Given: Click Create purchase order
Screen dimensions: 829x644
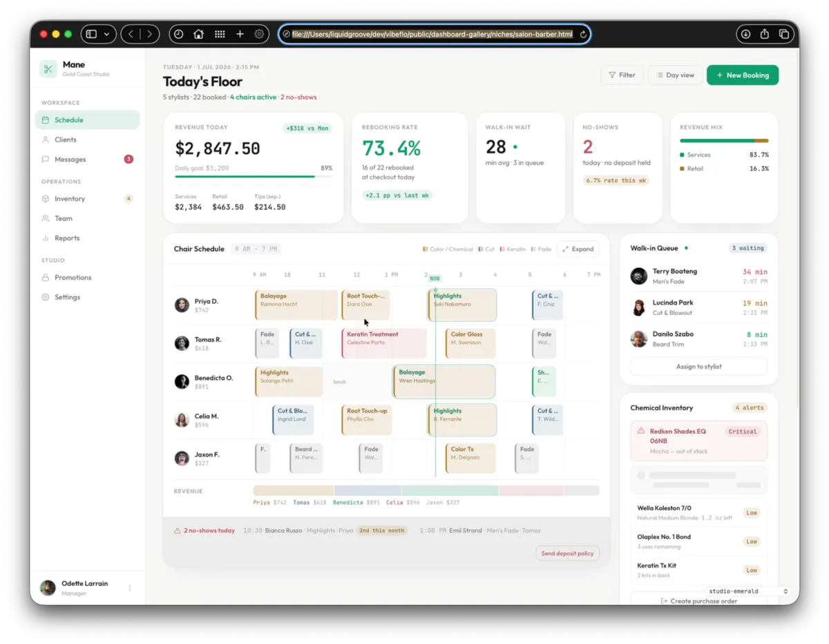Looking at the screenshot, I should click(699, 601).
